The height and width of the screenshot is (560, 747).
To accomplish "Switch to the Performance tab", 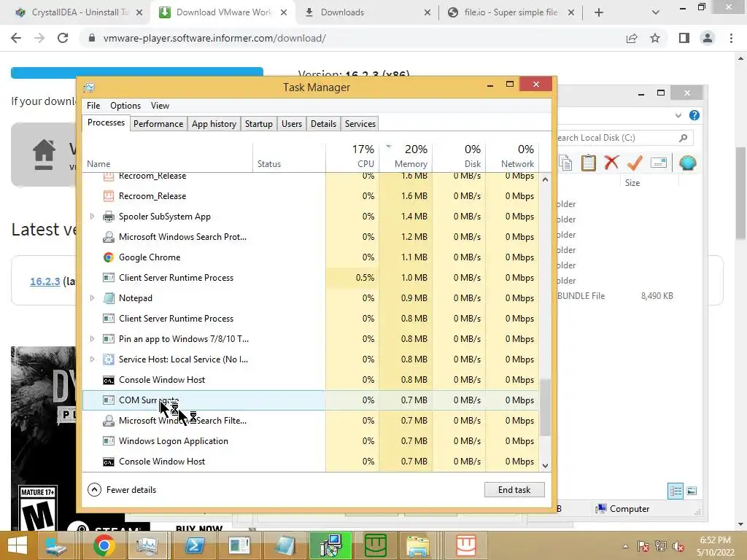I will [x=158, y=124].
